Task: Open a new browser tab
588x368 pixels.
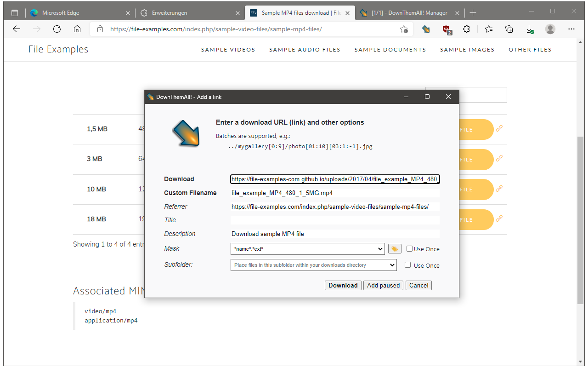Action: coord(473,13)
